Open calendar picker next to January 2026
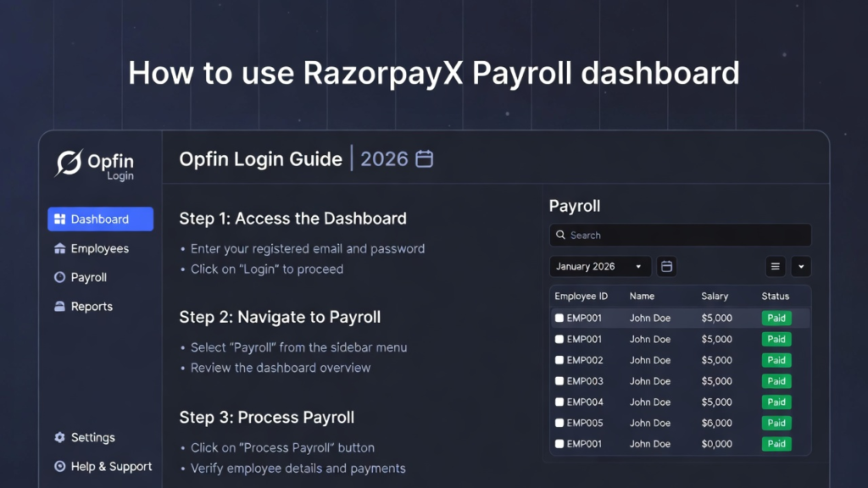Viewport: 868px width, 488px height. click(x=667, y=267)
